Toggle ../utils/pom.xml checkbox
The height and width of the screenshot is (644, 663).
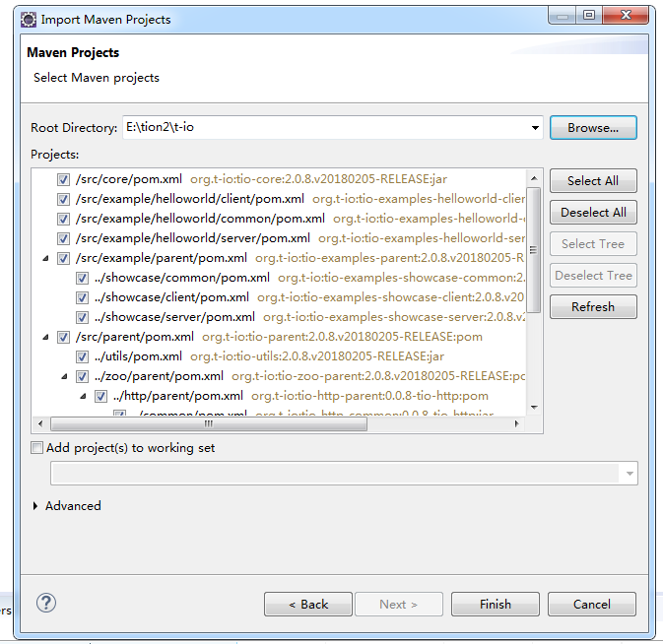coord(82,357)
